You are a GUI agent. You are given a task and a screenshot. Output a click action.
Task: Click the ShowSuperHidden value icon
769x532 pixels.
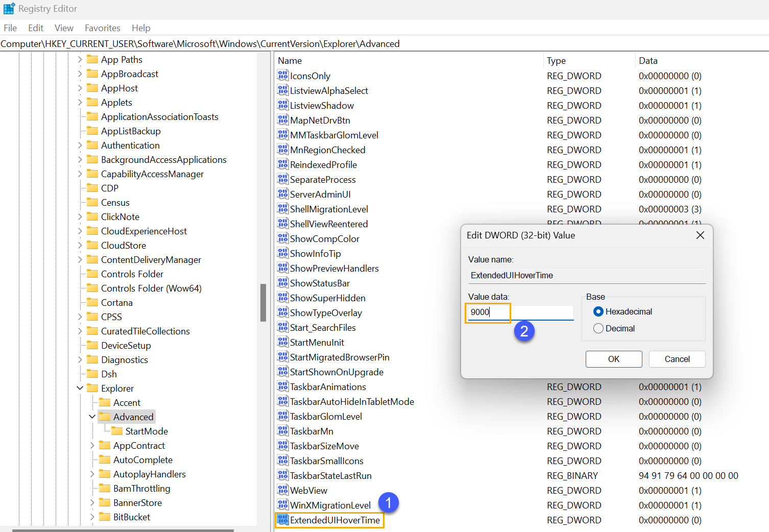coord(283,298)
